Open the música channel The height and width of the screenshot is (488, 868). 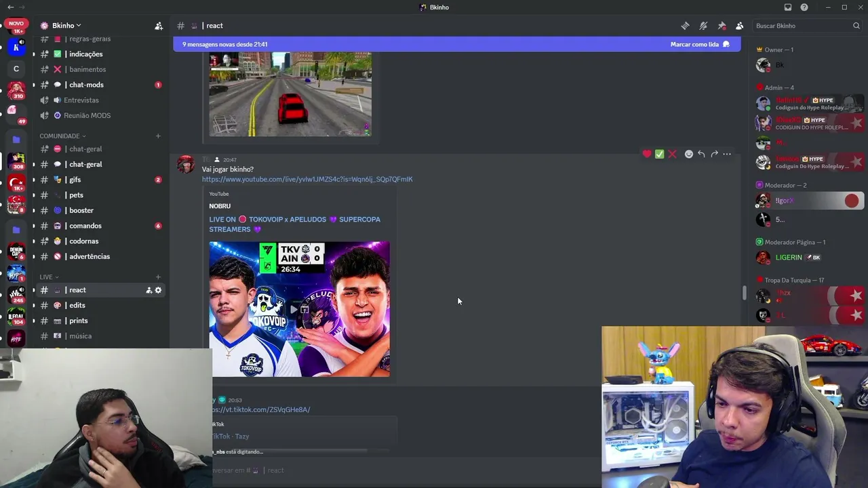click(100, 336)
